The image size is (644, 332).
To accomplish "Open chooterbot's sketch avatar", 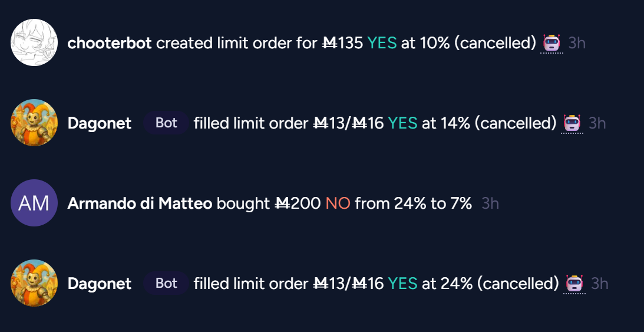I will point(34,42).
